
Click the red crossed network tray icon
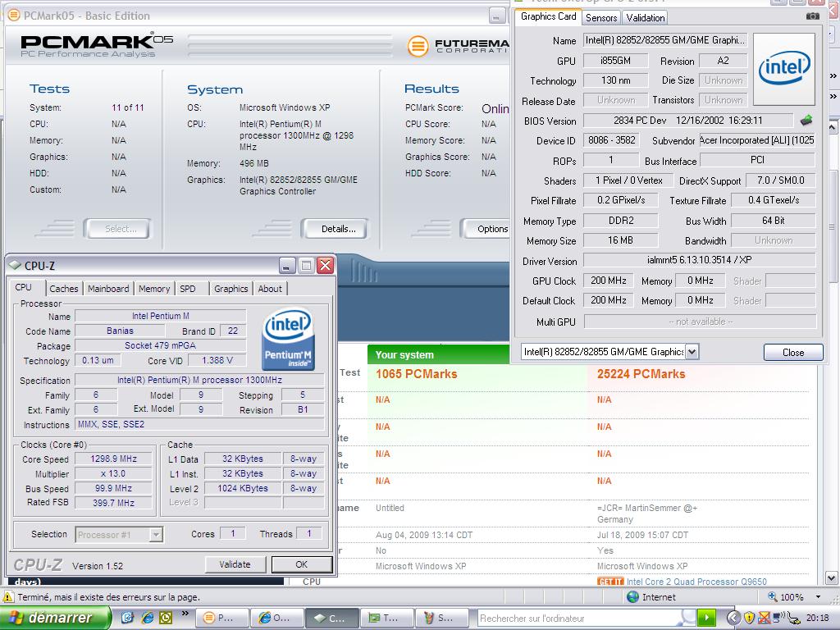click(765, 618)
